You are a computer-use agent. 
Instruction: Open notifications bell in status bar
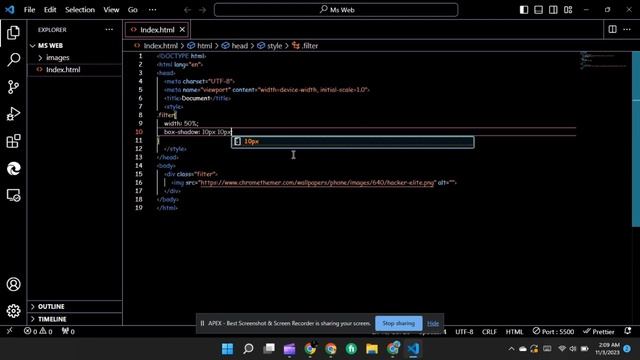(x=628, y=331)
